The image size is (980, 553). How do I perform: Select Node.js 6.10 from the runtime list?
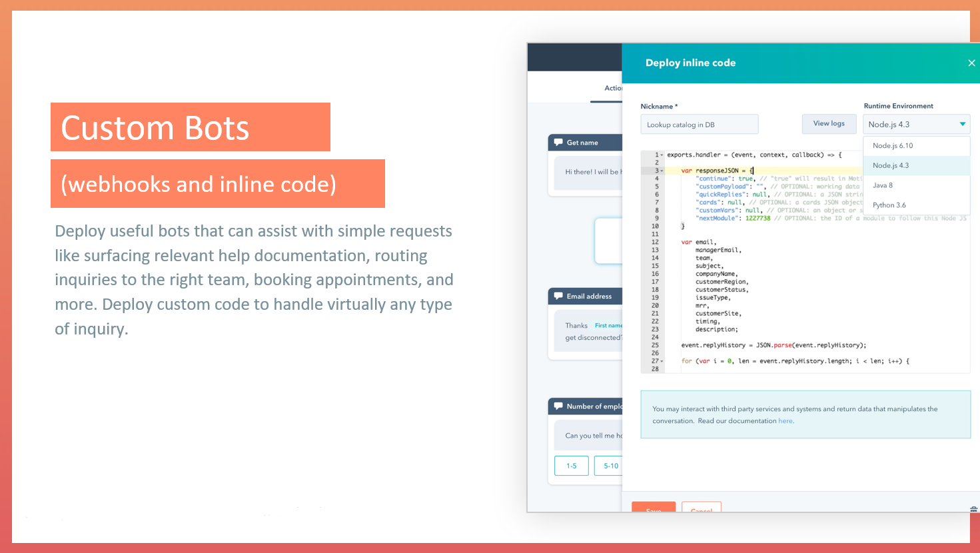(x=893, y=146)
